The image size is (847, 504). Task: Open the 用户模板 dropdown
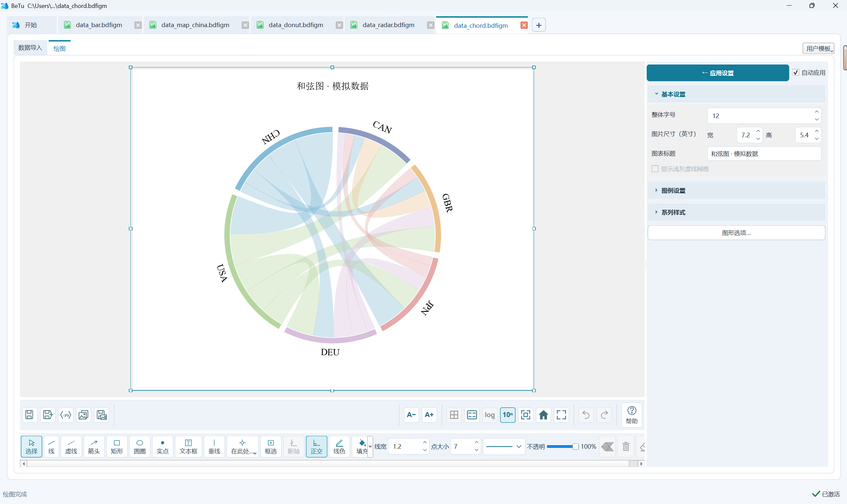pyautogui.click(x=819, y=48)
